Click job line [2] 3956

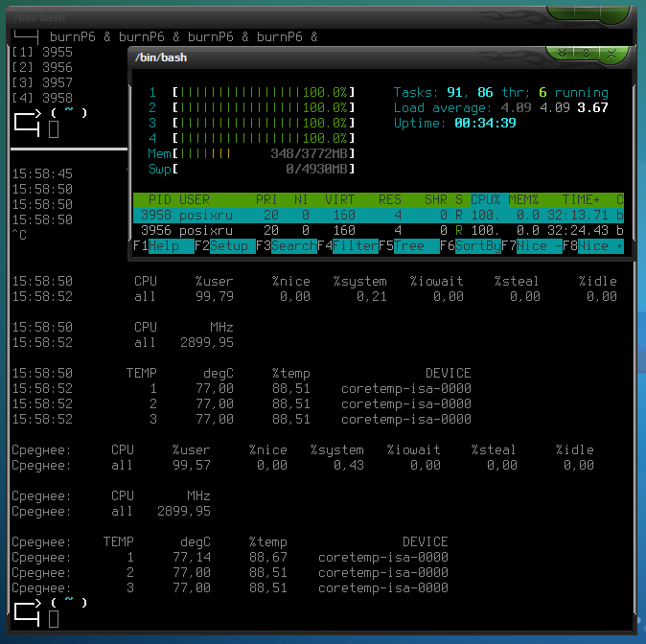[42, 68]
